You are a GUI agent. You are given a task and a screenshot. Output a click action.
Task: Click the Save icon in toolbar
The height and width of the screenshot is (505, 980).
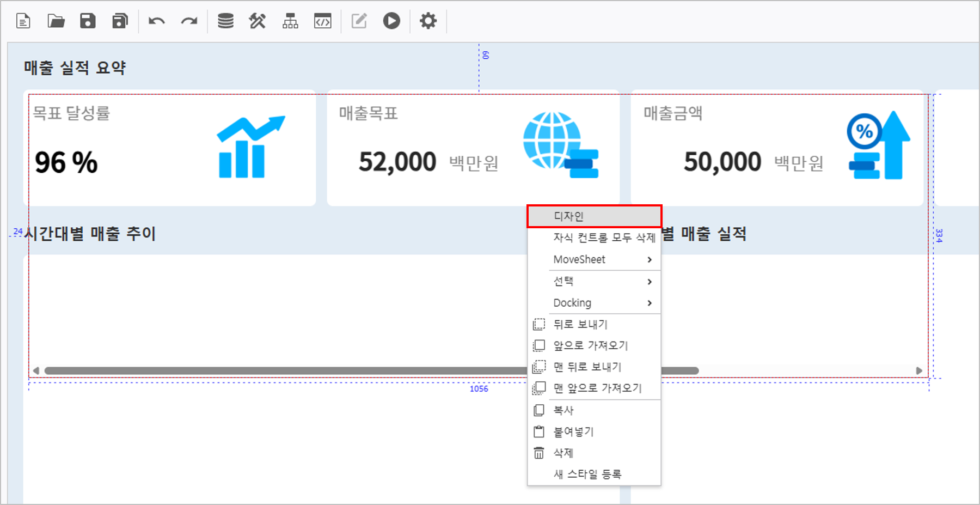pos(88,21)
